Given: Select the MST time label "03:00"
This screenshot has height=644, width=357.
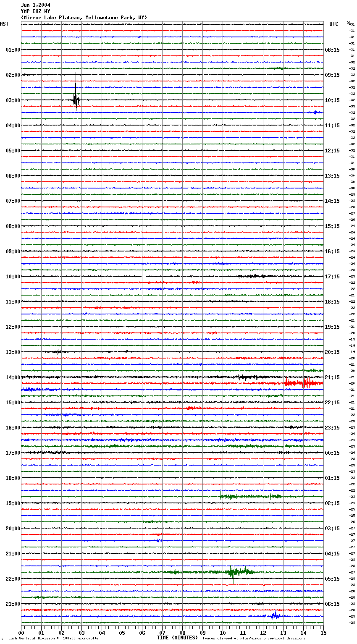Looking at the screenshot, I should click(x=13, y=100).
